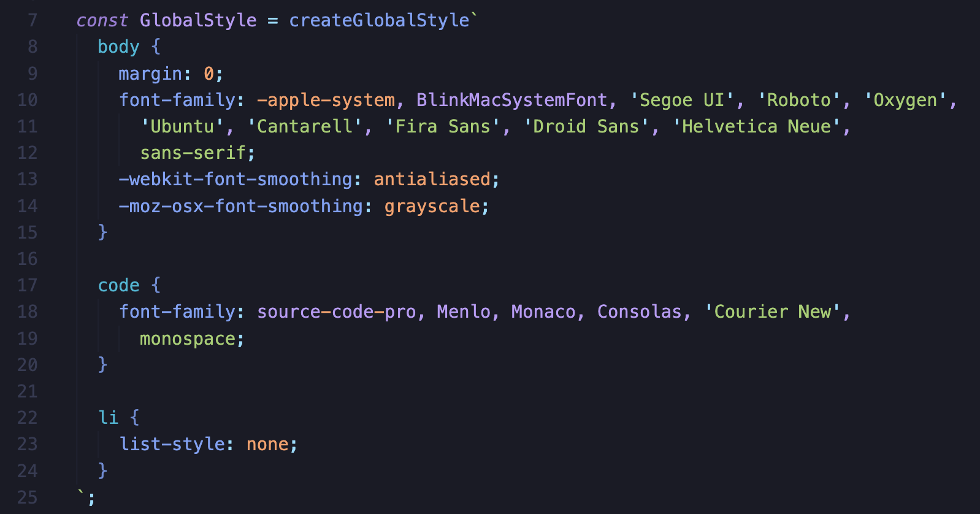
Task: Click the 'BlinkMacSystemFont' value
Action: (x=512, y=100)
